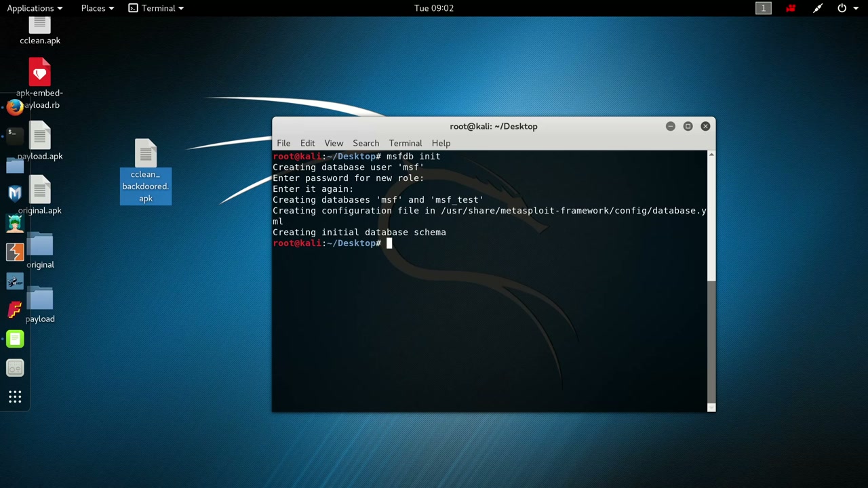
Task: Click the text 'msfdb init' command
Action: coord(414,157)
